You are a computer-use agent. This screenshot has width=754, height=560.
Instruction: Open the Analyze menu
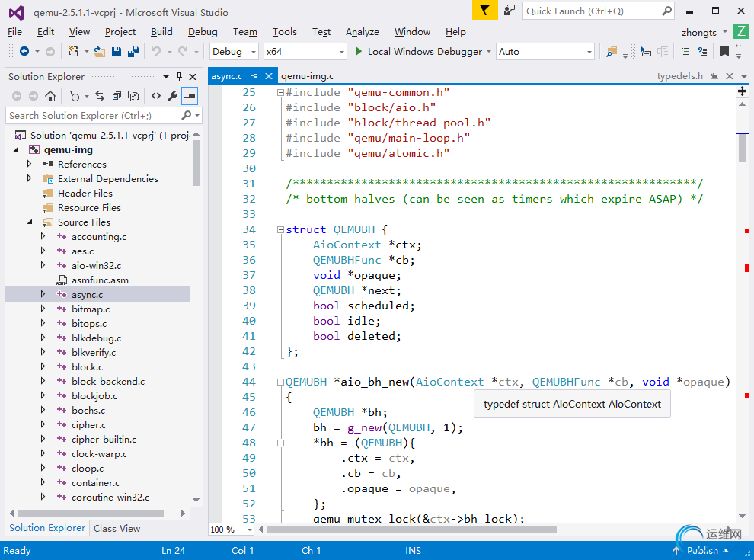point(362,32)
